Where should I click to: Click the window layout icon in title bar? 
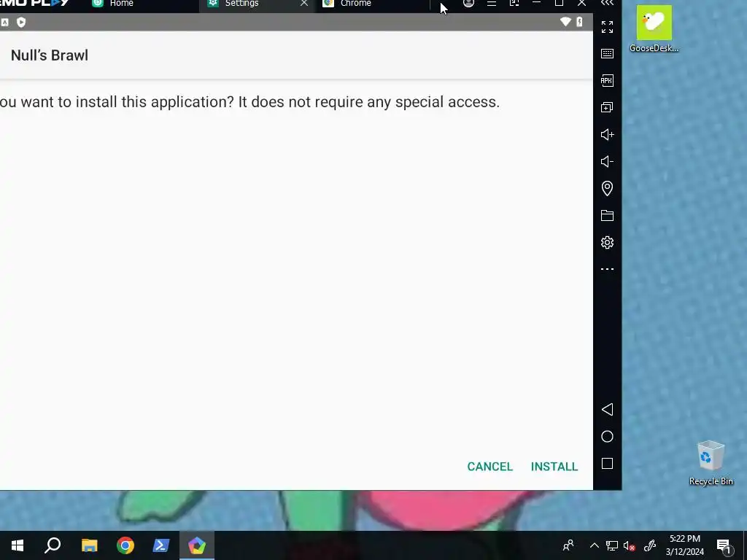[x=514, y=4]
